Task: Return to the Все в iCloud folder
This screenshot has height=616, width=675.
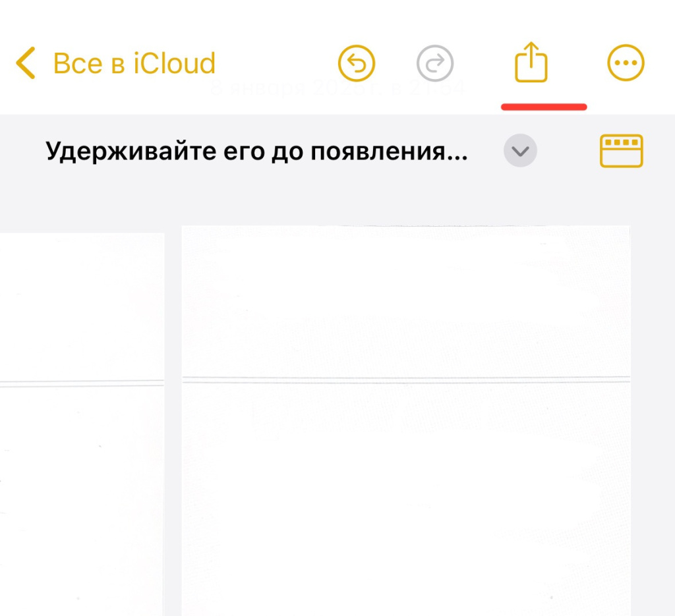Action: (x=134, y=64)
